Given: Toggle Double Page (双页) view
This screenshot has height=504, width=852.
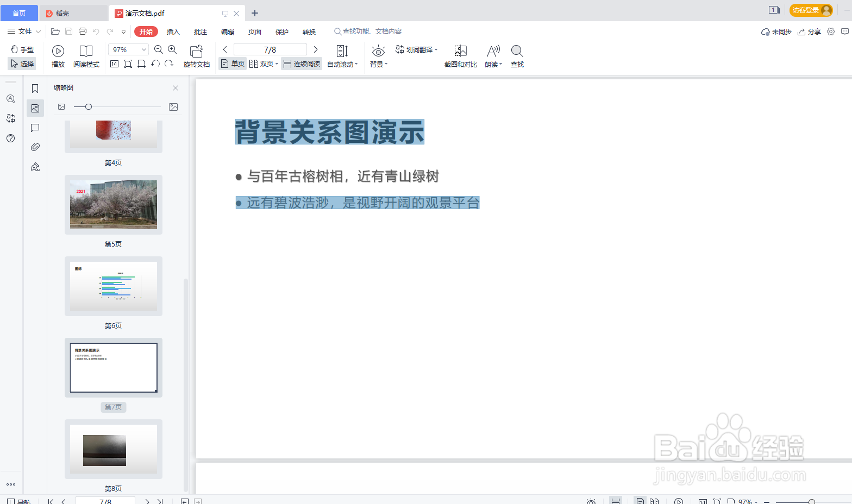Looking at the screenshot, I should tap(261, 64).
